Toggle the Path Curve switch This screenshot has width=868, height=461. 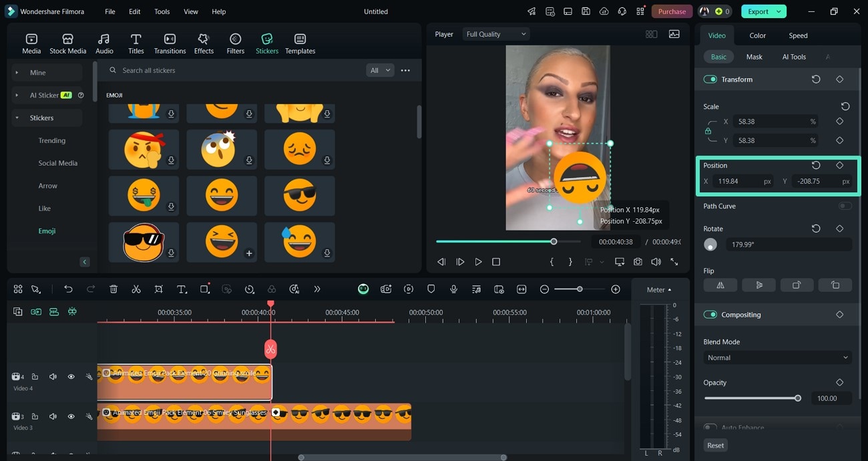[845, 206]
